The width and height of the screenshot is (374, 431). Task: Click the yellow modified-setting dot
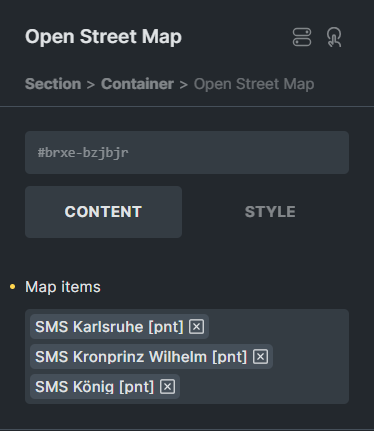pyautogui.click(x=13, y=287)
